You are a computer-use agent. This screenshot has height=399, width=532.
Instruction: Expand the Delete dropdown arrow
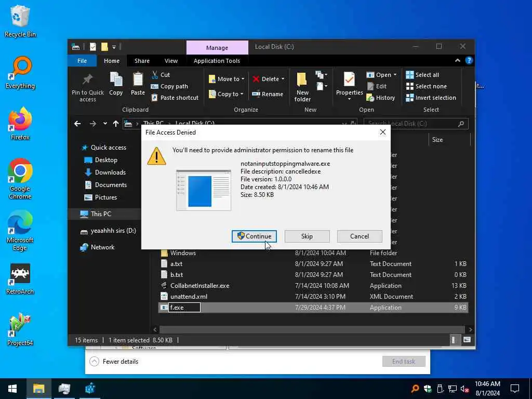click(x=283, y=79)
